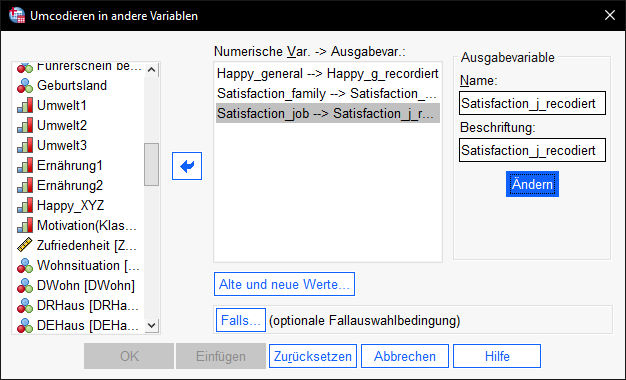The width and height of the screenshot is (626, 380).
Task: Click the variable list scrollbar thumb
Action: (151, 164)
